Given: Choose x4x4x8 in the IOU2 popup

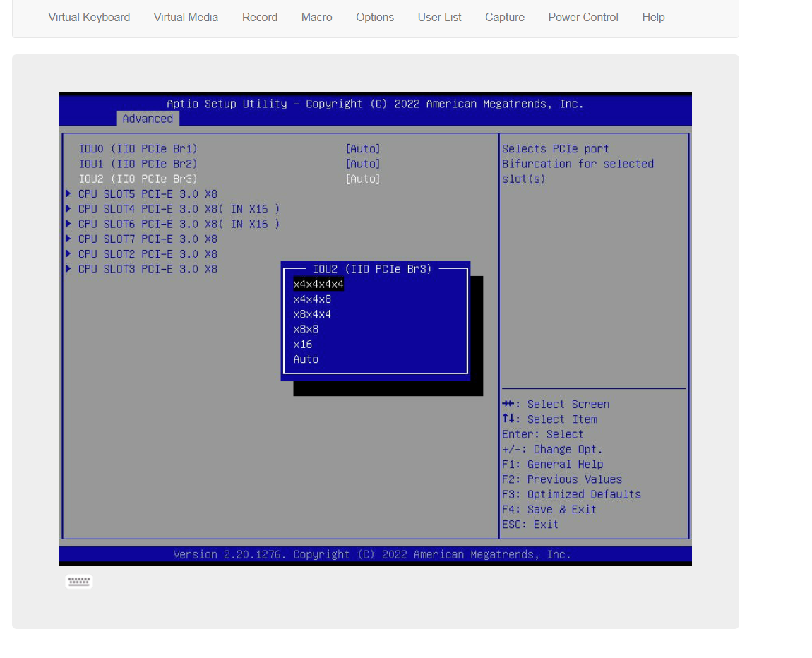Looking at the screenshot, I should pyautogui.click(x=312, y=299).
